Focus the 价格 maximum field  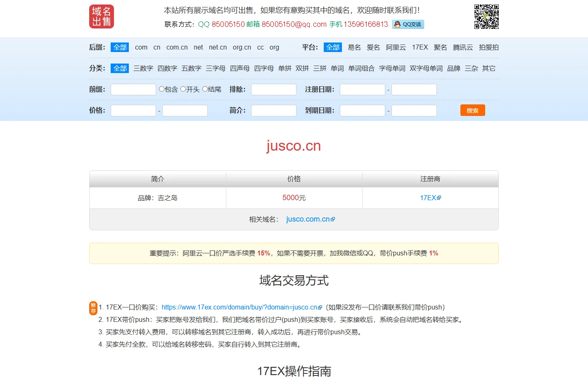pyautogui.click(x=185, y=111)
